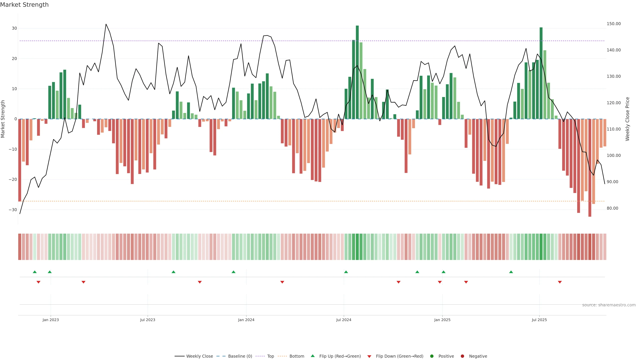Viewport: 644px width, 362px height.
Task: Click the last green flip-up triangle marker
Action: (x=511, y=272)
